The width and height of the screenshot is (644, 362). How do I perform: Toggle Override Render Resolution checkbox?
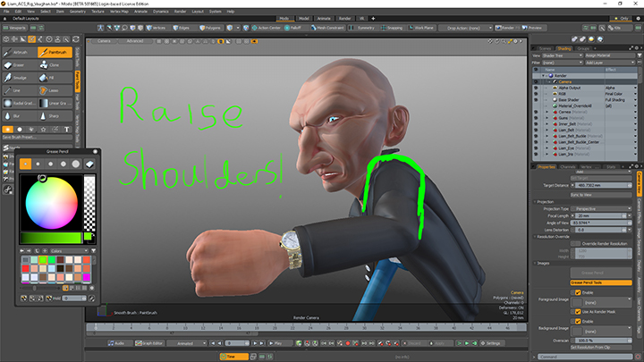(574, 243)
